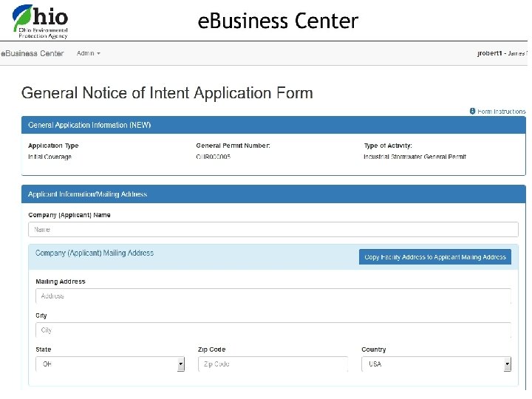Click in the Company Name input field

(273, 230)
